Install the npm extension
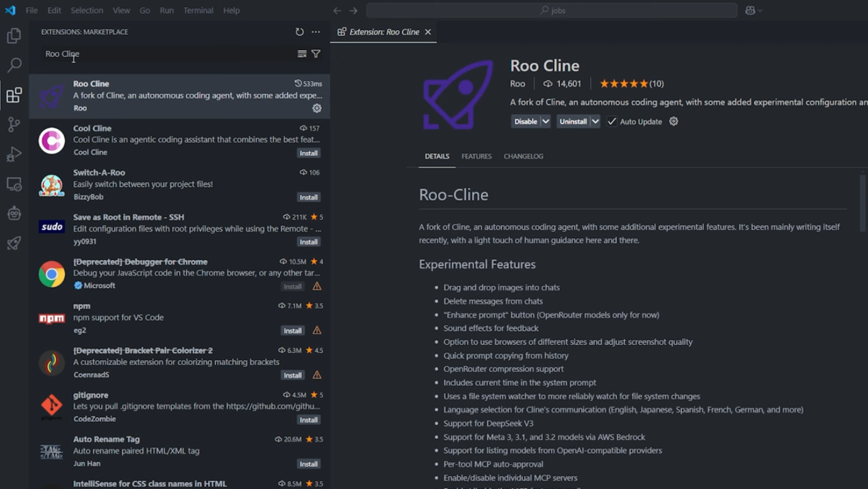868x489 pixels. click(293, 331)
